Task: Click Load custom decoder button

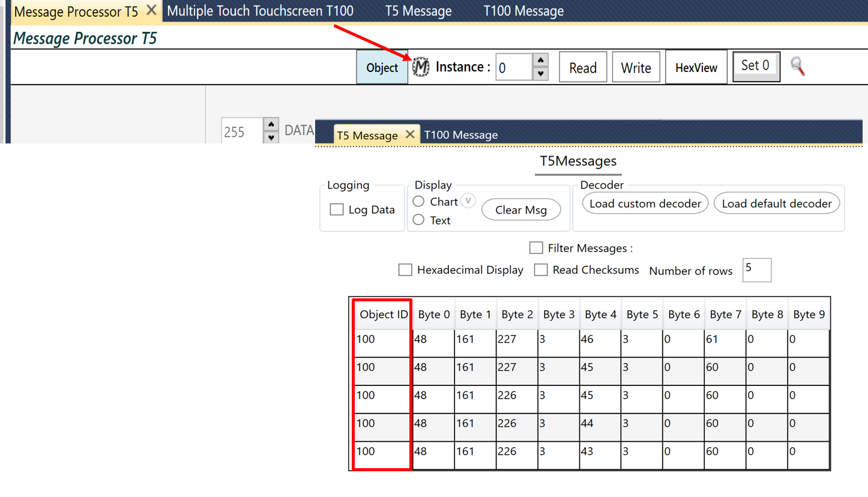Action: pos(645,203)
